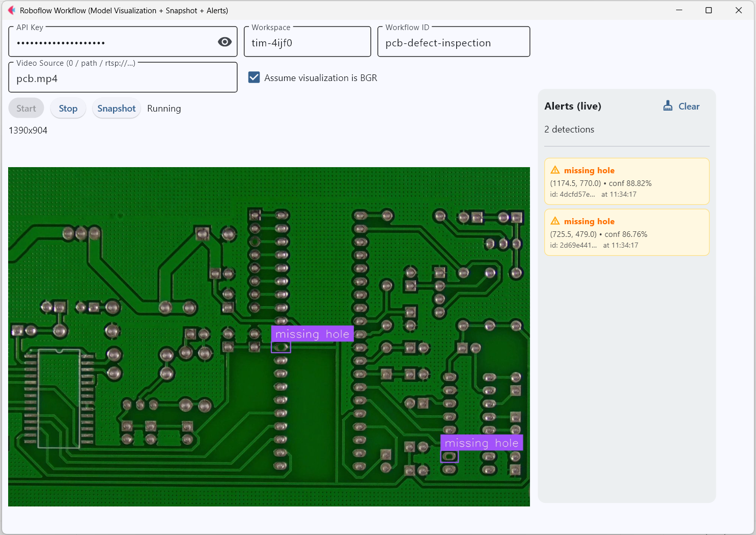Click the detection box under upper missing hole label
Image resolution: width=756 pixels, height=535 pixels.
pyautogui.click(x=281, y=347)
